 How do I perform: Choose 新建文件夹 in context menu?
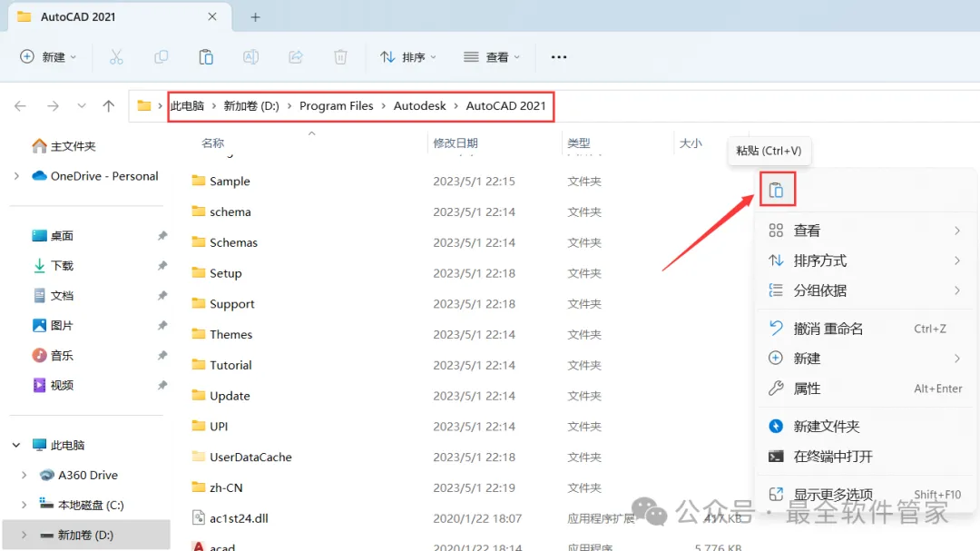click(866, 427)
